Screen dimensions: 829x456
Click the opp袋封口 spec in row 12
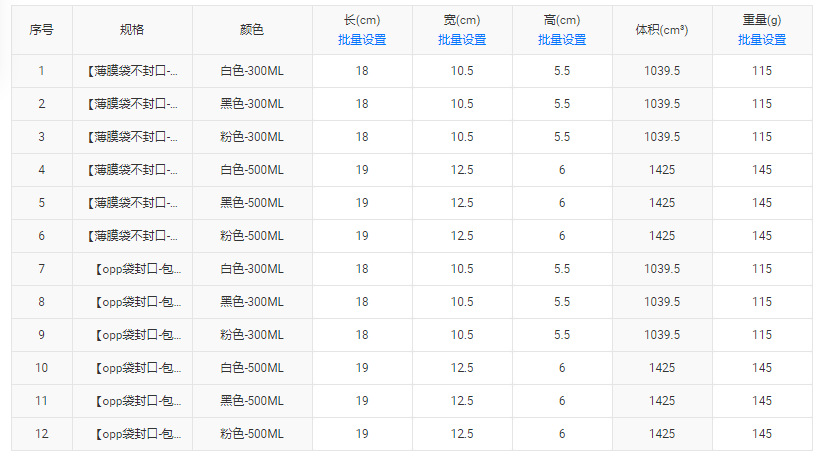point(137,434)
